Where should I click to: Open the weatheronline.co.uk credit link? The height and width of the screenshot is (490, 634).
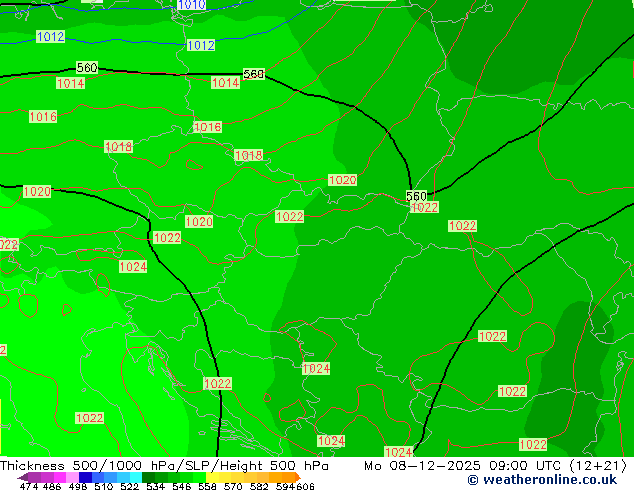coord(542,480)
